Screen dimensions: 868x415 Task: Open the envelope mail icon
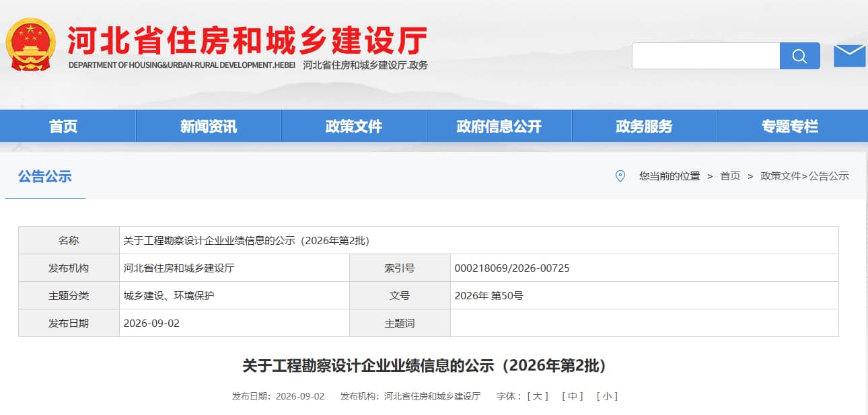pyautogui.click(x=850, y=56)
